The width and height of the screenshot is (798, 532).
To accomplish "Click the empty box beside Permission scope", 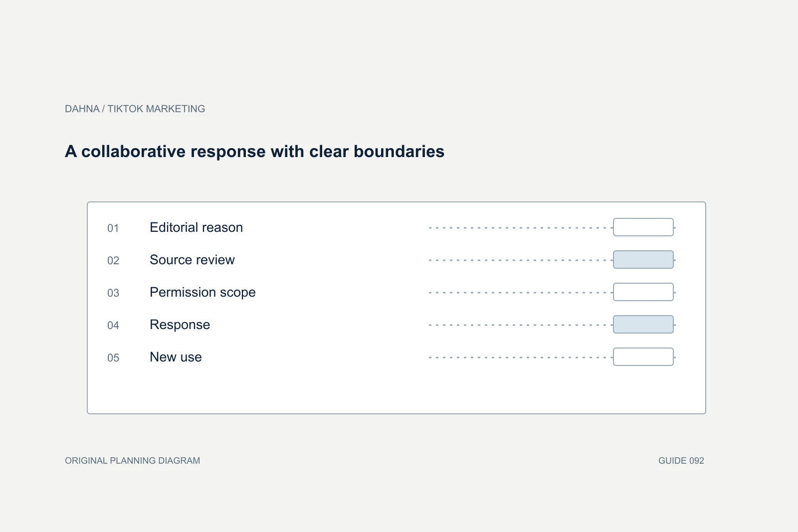I will (x=643, y=292).
